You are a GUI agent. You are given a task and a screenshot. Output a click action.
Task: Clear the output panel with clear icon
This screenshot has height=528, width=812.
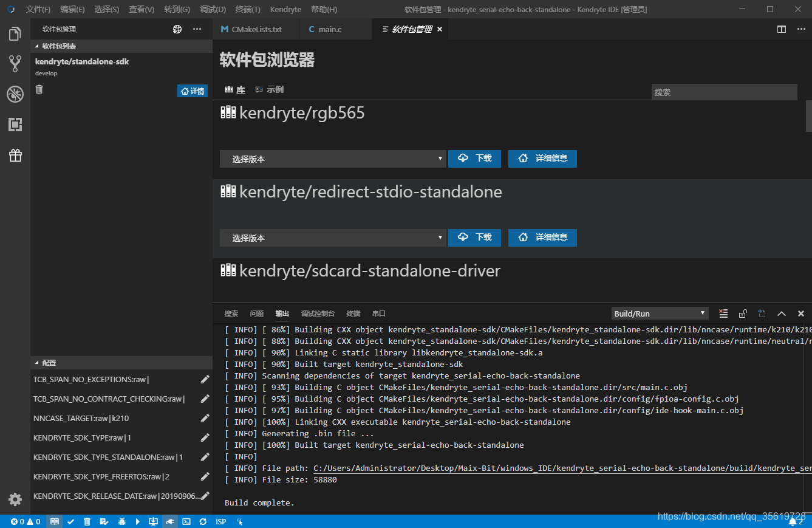tap(723, 314)
